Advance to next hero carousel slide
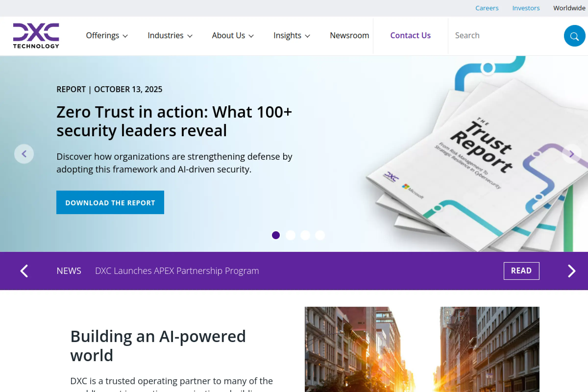 572,154
